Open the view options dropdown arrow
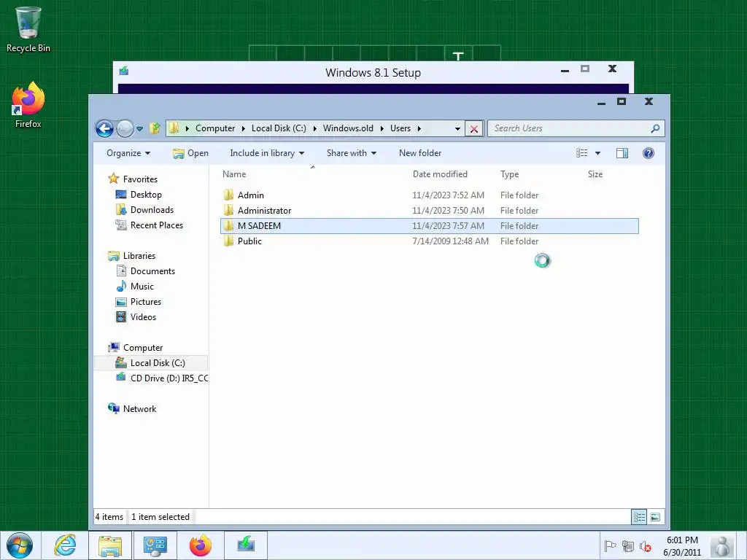 click(x=598, y=153)
